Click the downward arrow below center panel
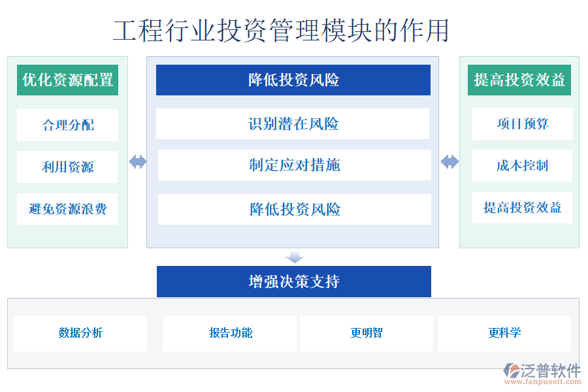This screenshot has height=392, width=588. tap(294, 257)
